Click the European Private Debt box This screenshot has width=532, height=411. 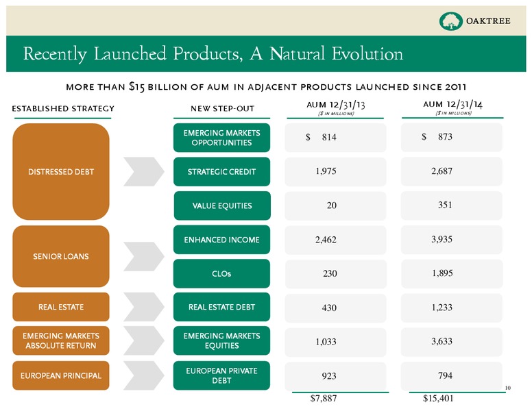(222, 375)
